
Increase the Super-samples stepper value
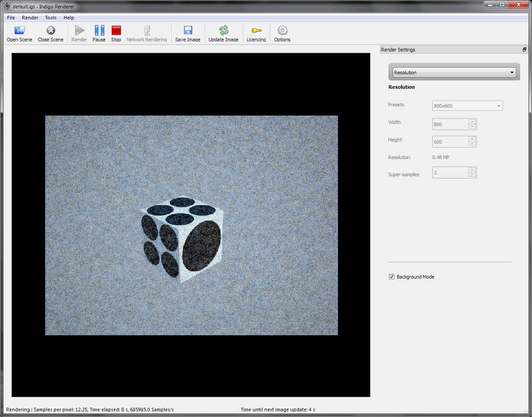point(472,170)
